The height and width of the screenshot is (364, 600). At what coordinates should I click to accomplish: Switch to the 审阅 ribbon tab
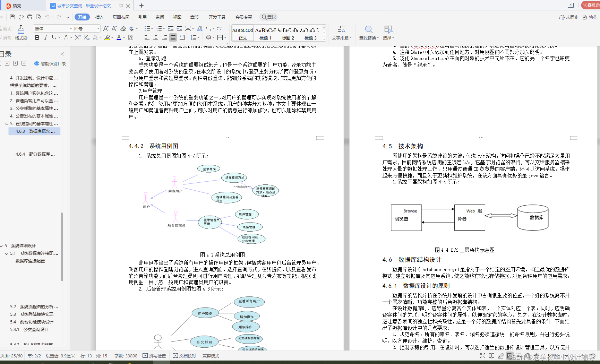(x=160, y=17)
